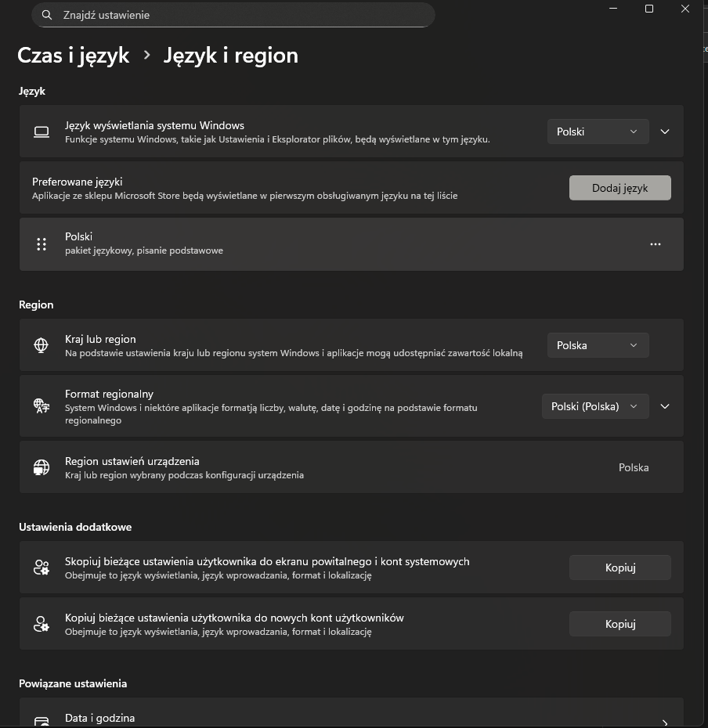Image resolution: width=708 pixels, height=728 pixels.
Task: Click the 'Język wyświetlania systemu Windows' label
Action: point(154,125)
